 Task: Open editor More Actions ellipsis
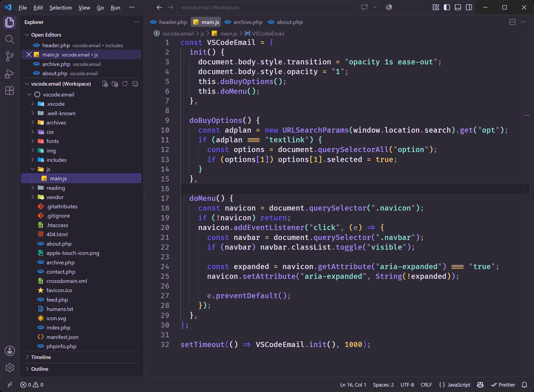pyautogui.click(x=523, y=22)
